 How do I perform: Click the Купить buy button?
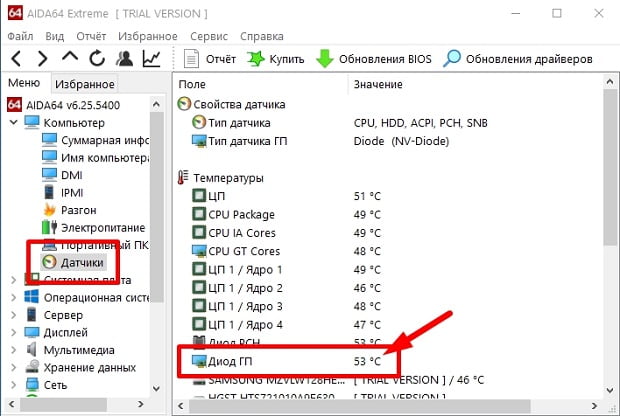point(276,59)
